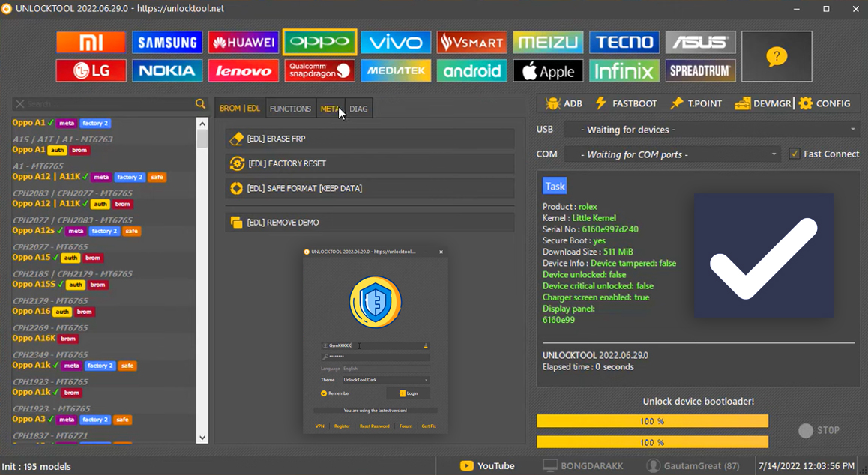
Task: Click the model list scroll-down arrow
Action: [x=202, y=438]
